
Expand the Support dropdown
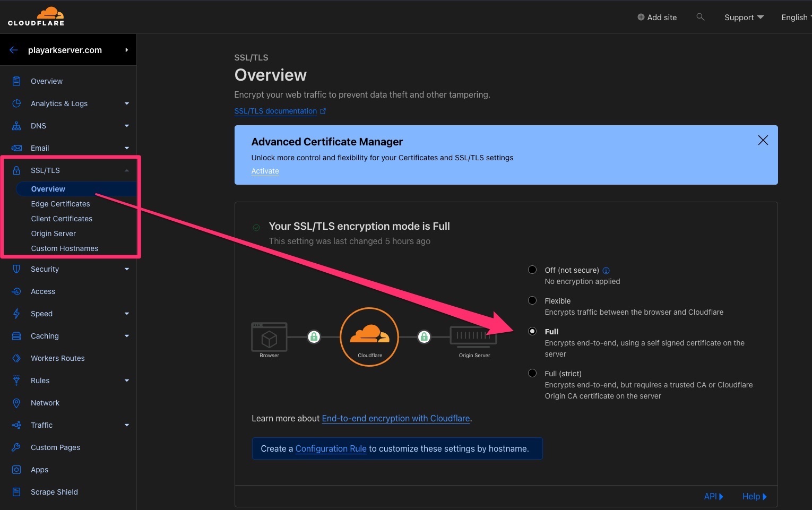(x=743, y=17)
